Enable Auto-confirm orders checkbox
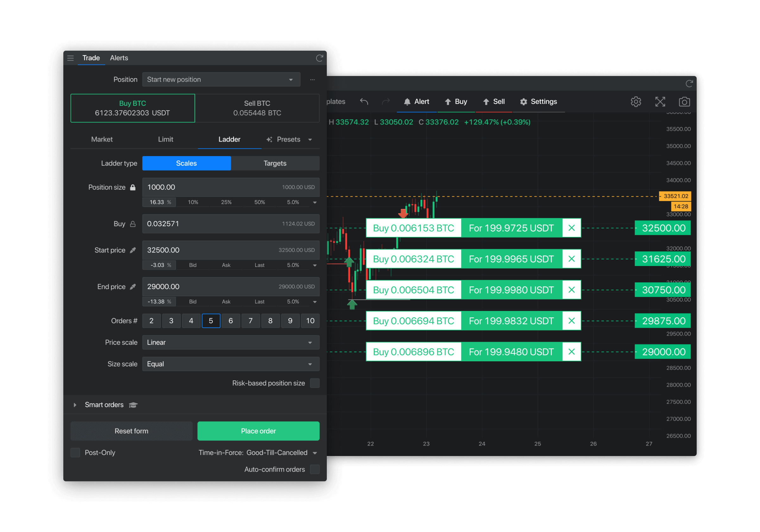Viewport: 760px width, 532px height. pos(315,470)
